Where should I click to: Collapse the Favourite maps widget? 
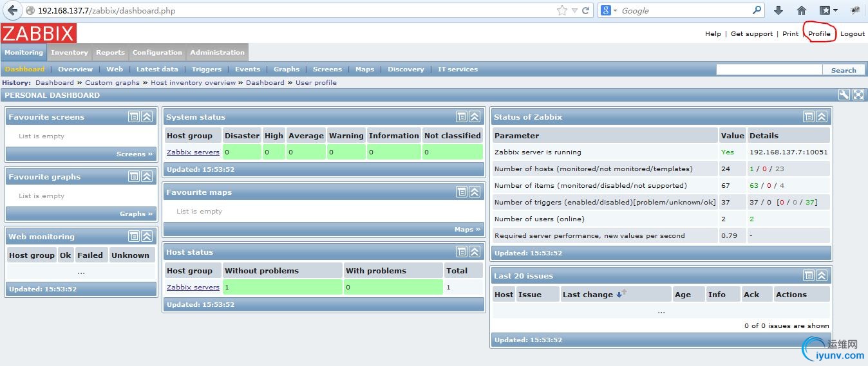click(x=475, y=192)
